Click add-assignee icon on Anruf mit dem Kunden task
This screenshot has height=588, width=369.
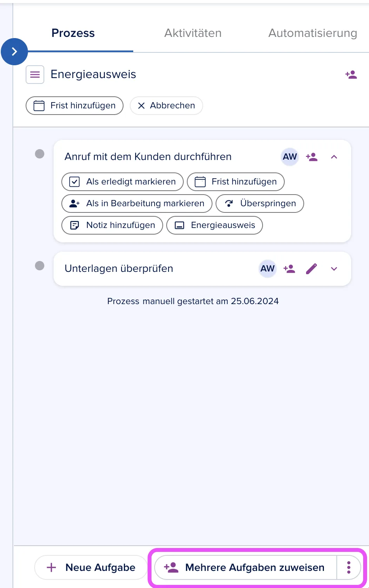(x=312, y=157)
